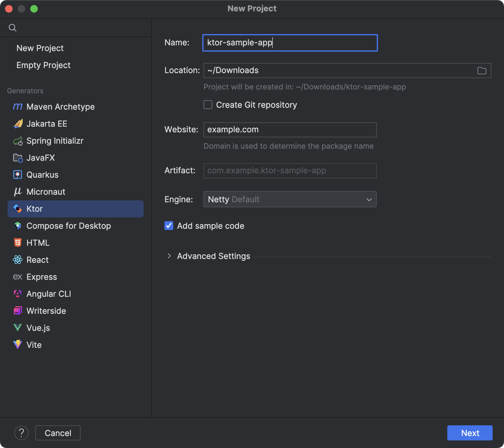The width and height of the screenshot is (504, 448).
Task: Select the Quarkus generator icon
Action: tap(18, 175)
